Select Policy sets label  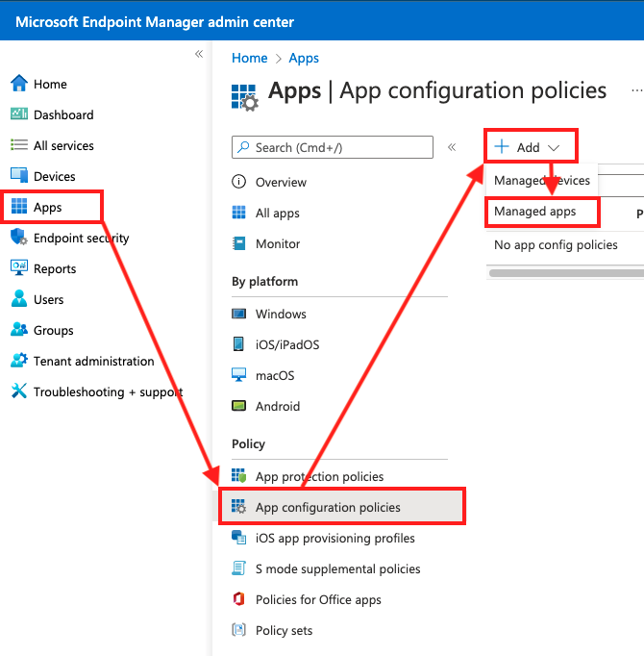(x=284, y=631)
